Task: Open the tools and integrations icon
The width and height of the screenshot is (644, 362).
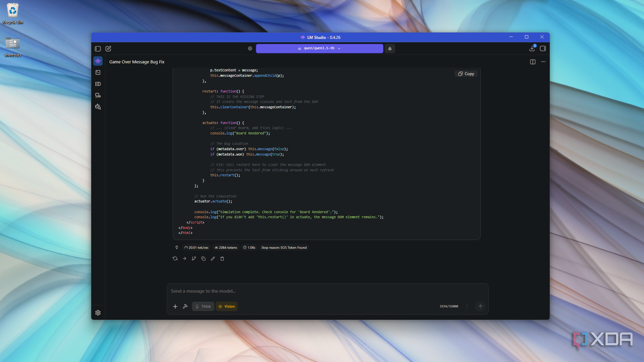Action: coord(185,306)
